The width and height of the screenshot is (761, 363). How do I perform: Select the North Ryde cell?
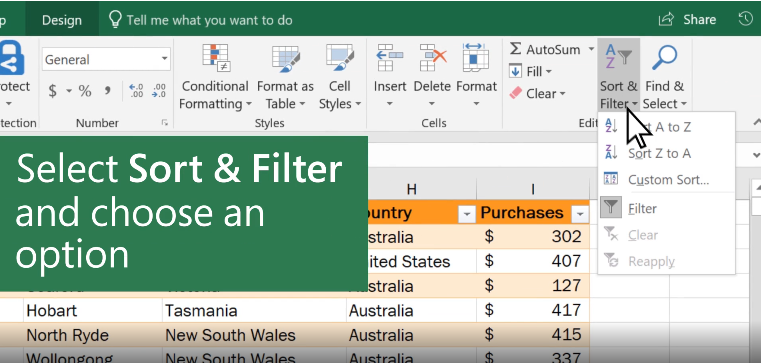coord(93,335)
